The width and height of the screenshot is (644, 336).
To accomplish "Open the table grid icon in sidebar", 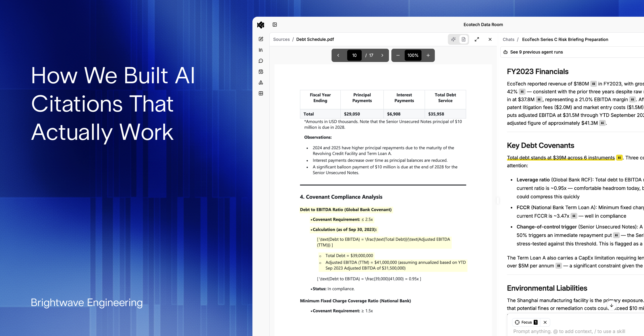I will tap(261, 93).
